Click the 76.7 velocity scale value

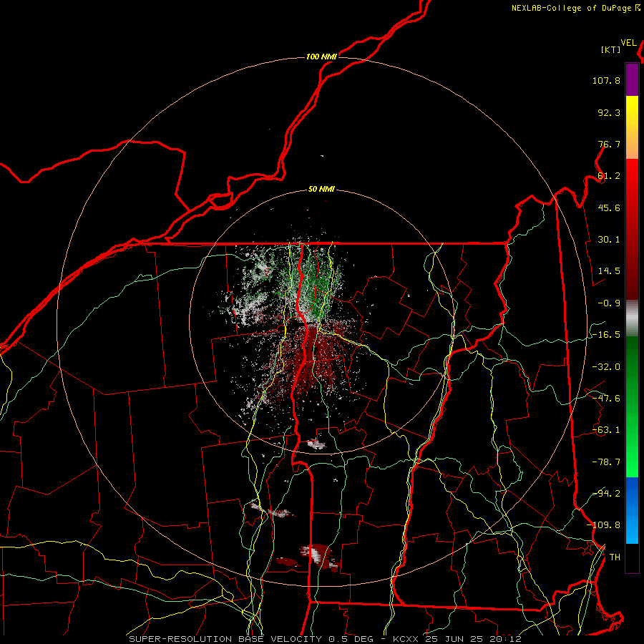pos(609,144)
